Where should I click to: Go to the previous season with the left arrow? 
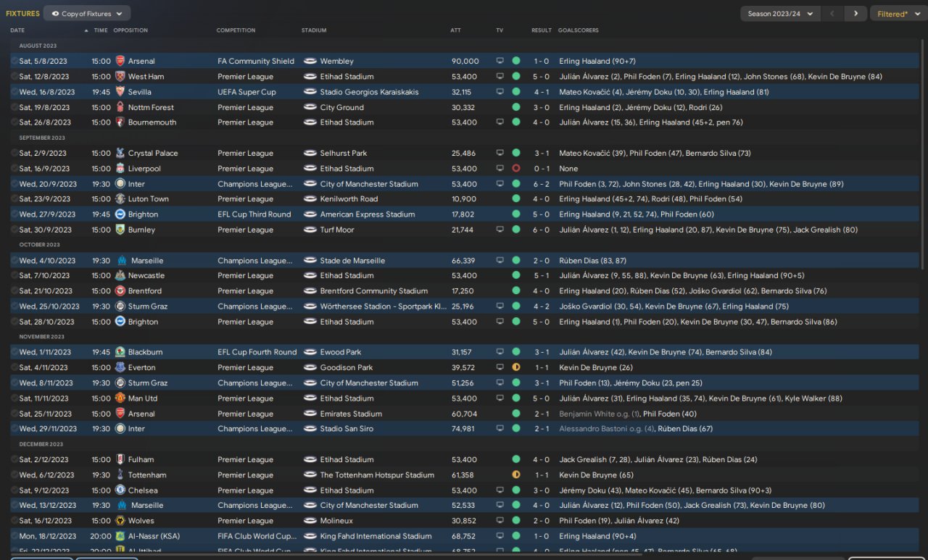click(x=833, y=14)
